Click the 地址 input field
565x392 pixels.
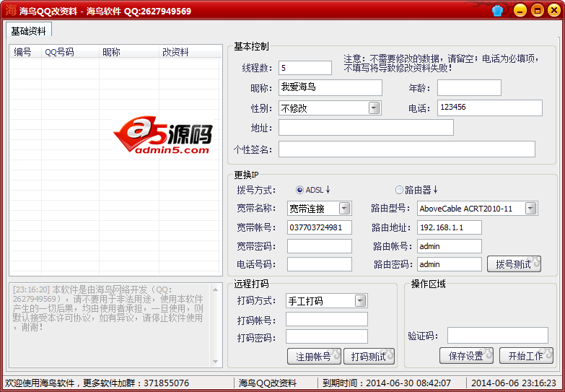(x=366, y=128)
